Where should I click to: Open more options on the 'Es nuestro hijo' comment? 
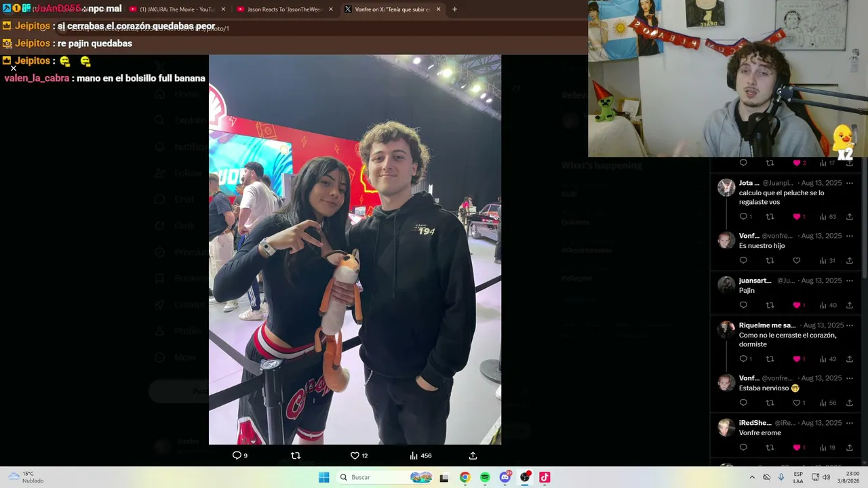point(849,236)
